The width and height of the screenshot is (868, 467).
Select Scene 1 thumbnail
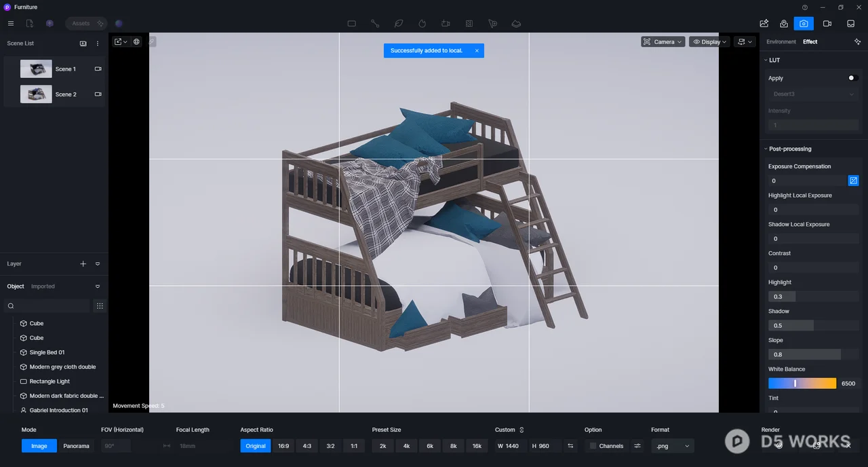[x=36, y=69]
